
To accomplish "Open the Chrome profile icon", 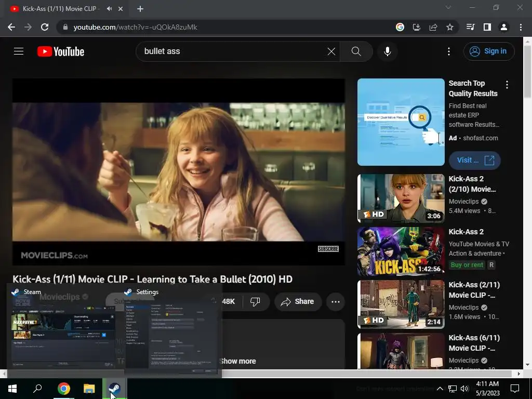I will click(503, 27).
